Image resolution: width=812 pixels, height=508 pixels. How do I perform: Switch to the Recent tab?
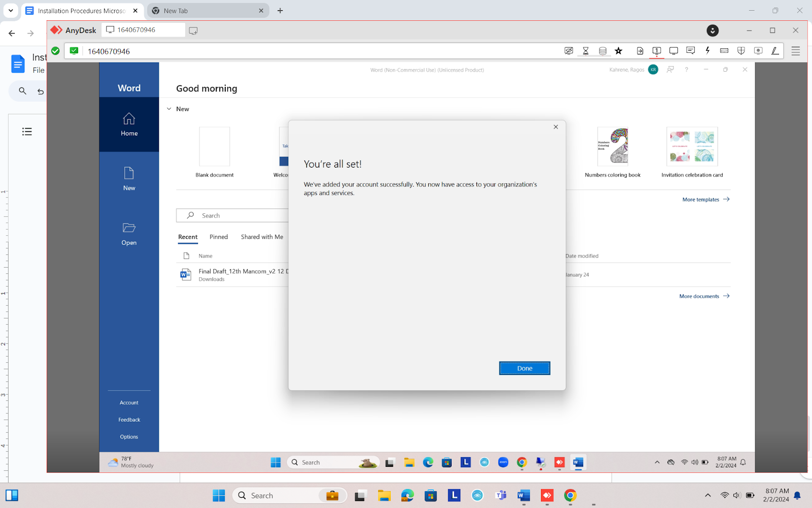[188, 237]
